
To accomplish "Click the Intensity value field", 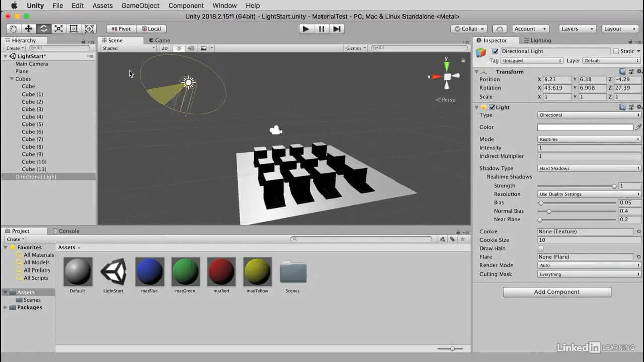I will [589, 148].
